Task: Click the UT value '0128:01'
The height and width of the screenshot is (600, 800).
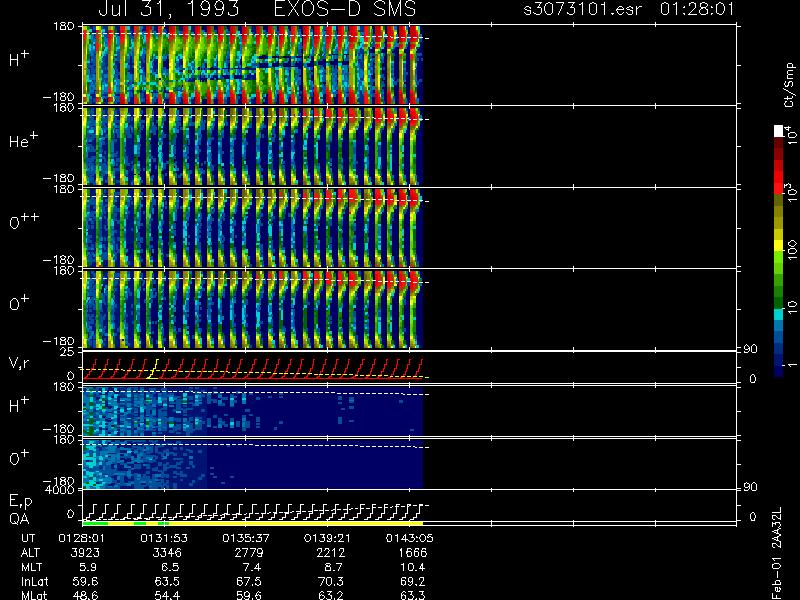Action: (x=82, y=538)
